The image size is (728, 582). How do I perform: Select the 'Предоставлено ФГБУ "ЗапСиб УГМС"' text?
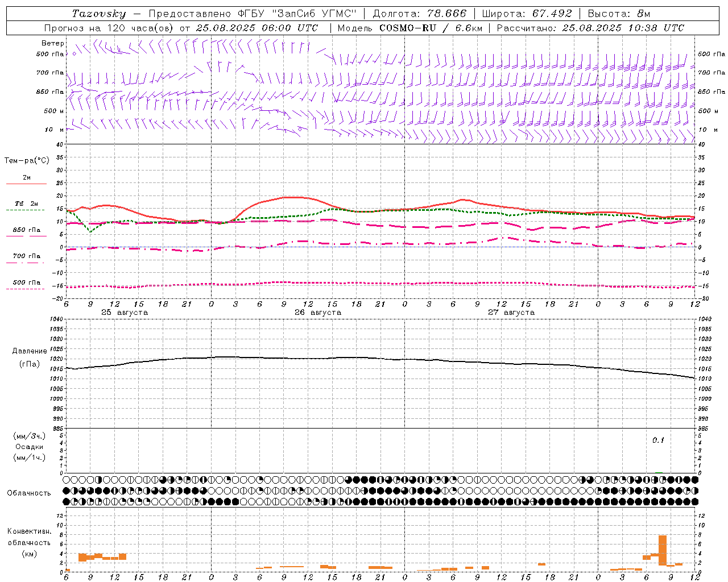pyautogui.click(x=252, y=14)
